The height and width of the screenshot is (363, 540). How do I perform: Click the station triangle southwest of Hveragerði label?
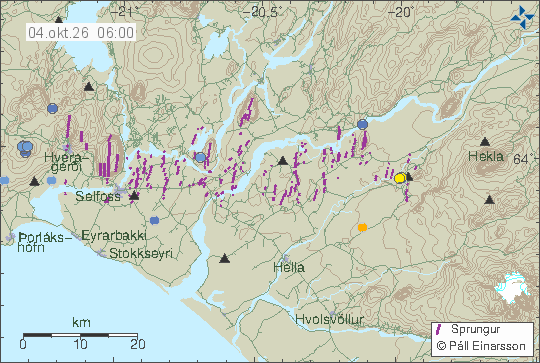(34, 182)
